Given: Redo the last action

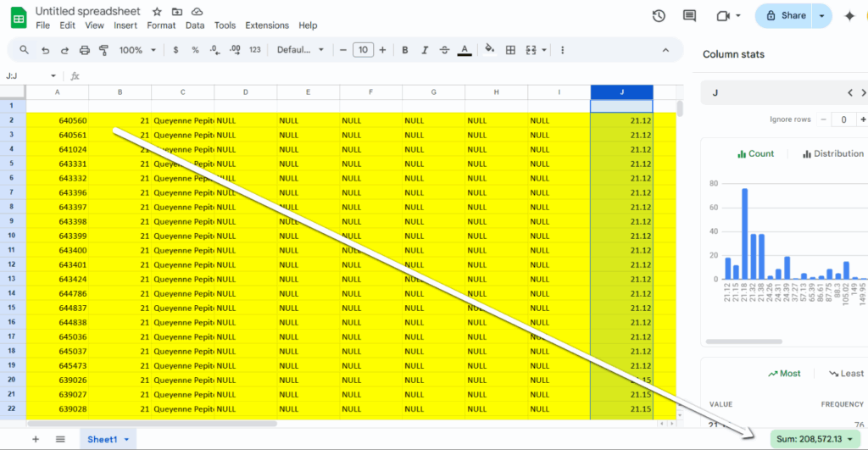Looking at the screenshot, I should pyautogui.click(x=64, y=50).
